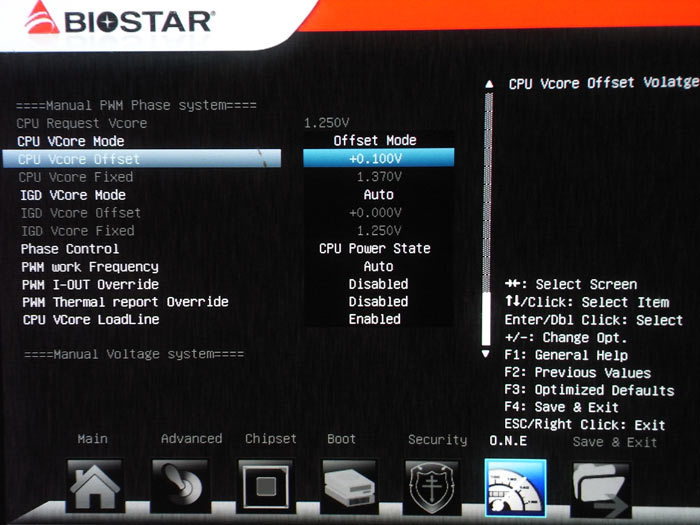Open the Boot drives icon
This screenshot has width=700, height=525.
pos(349,487)
